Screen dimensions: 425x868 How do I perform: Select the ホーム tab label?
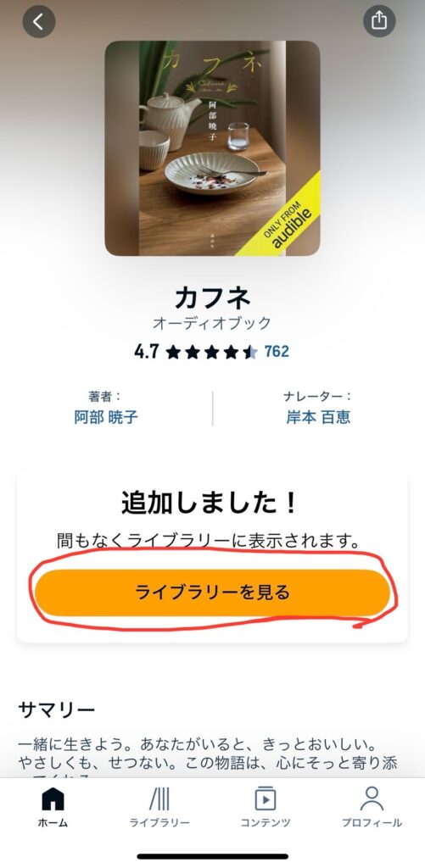pyautogui.click(x=53, y=822)
